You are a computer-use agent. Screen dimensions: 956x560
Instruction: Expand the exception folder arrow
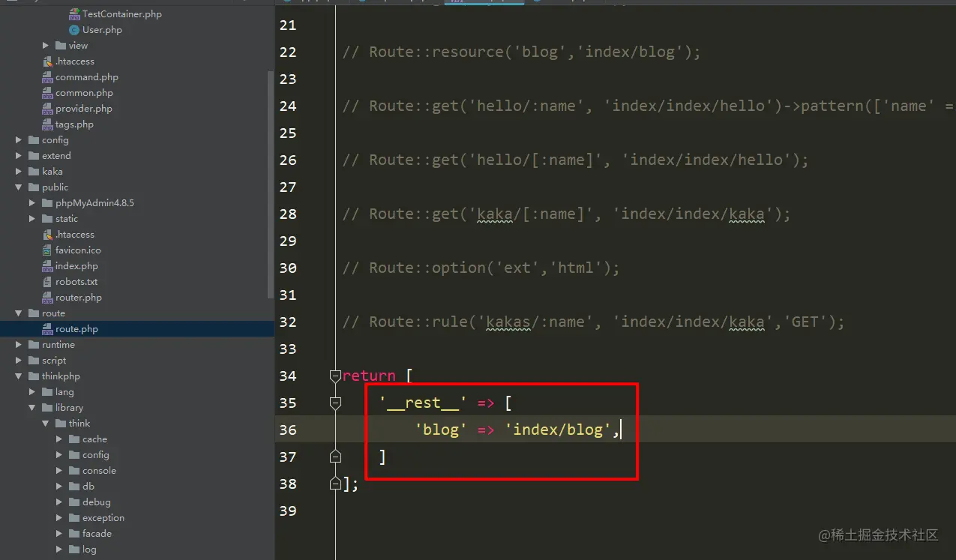(59, 518)
